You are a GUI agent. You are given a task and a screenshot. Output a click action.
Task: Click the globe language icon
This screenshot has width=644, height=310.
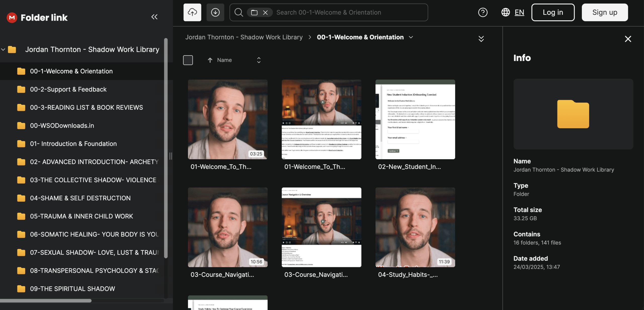click(x=505, y=12)
